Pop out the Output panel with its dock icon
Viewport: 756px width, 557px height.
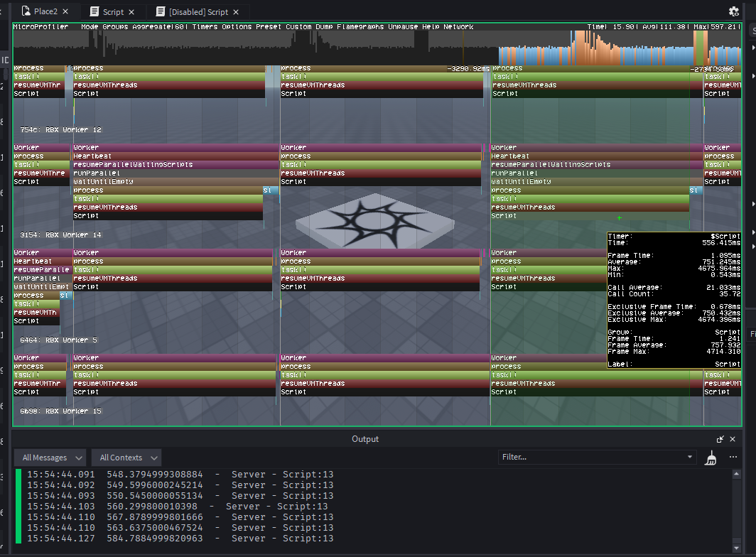(720, 439)
